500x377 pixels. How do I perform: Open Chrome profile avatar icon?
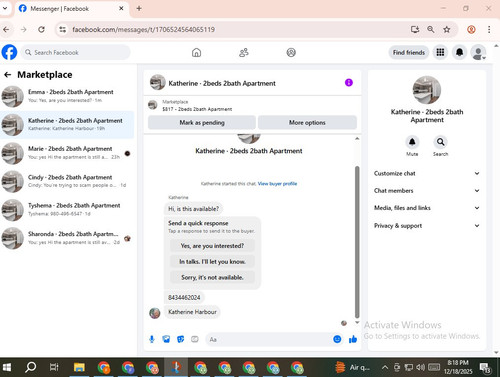coord(471,29)
